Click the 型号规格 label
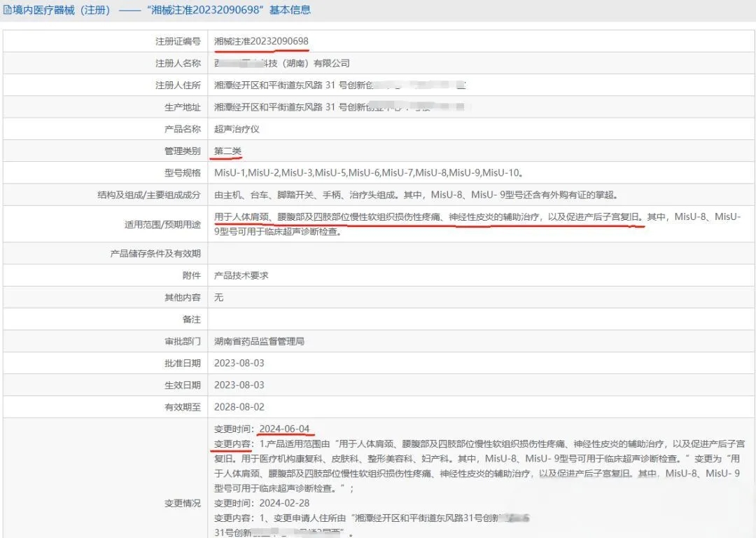 pos(182,173)
